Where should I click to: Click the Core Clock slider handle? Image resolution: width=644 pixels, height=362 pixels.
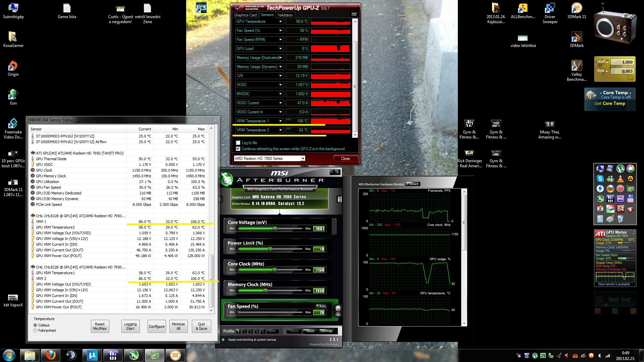click(x=274, y=269)
